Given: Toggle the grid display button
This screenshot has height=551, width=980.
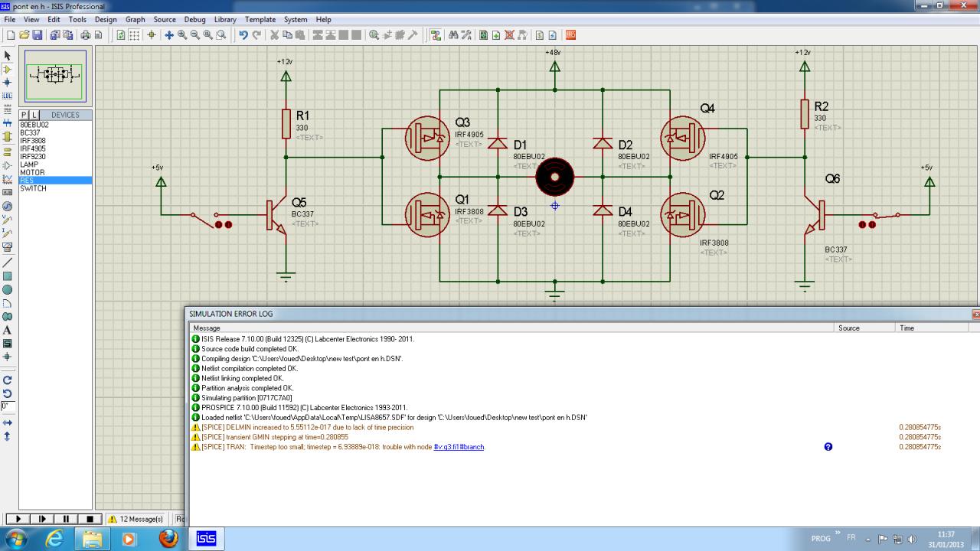Looking at the screenshot, I should coord(134,35).
